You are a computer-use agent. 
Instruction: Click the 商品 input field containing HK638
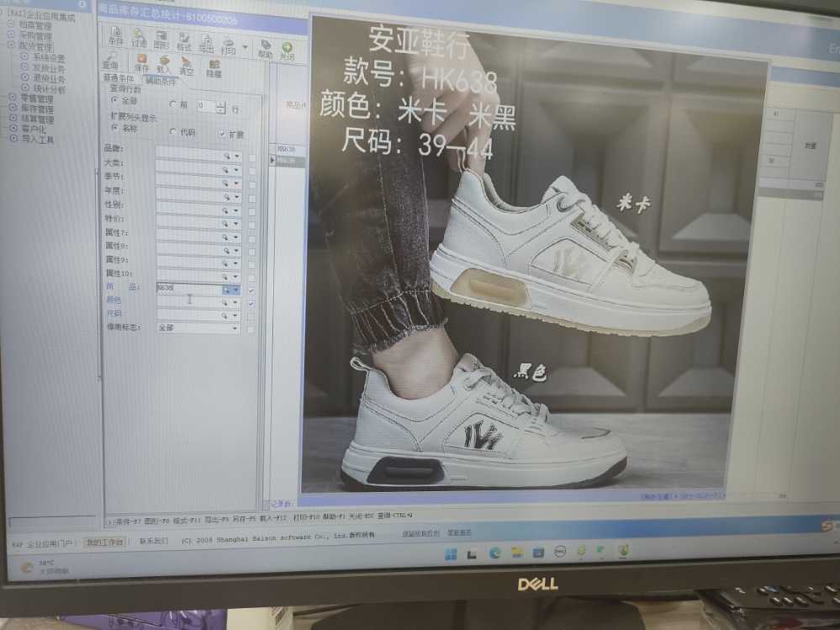click(x=188, y=288)
